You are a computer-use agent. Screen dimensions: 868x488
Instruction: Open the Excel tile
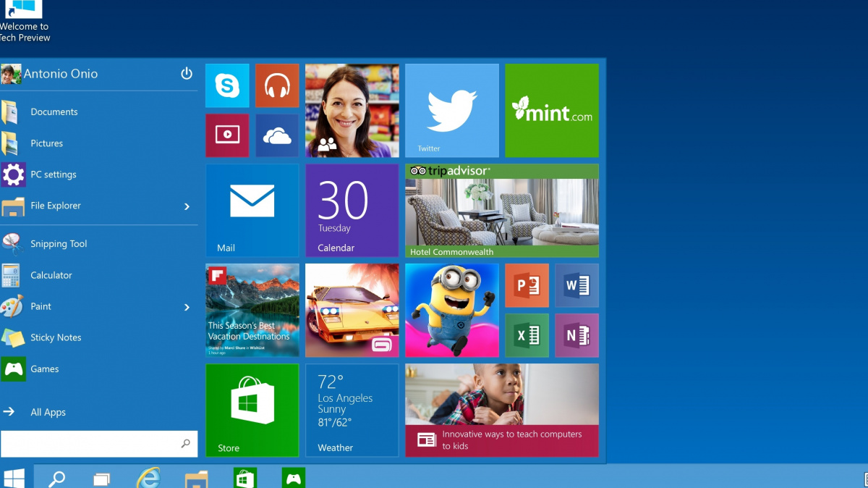coord(527,335)
